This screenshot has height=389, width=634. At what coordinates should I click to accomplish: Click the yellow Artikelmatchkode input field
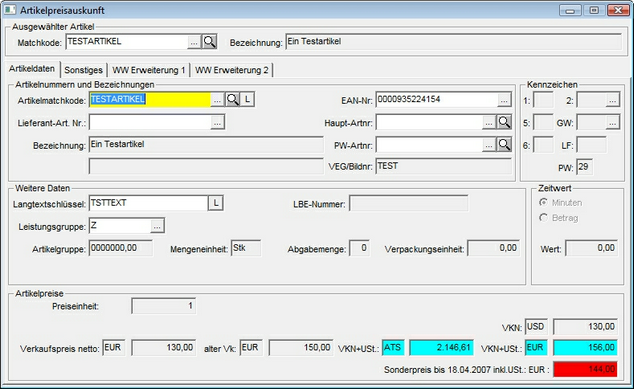150,99
